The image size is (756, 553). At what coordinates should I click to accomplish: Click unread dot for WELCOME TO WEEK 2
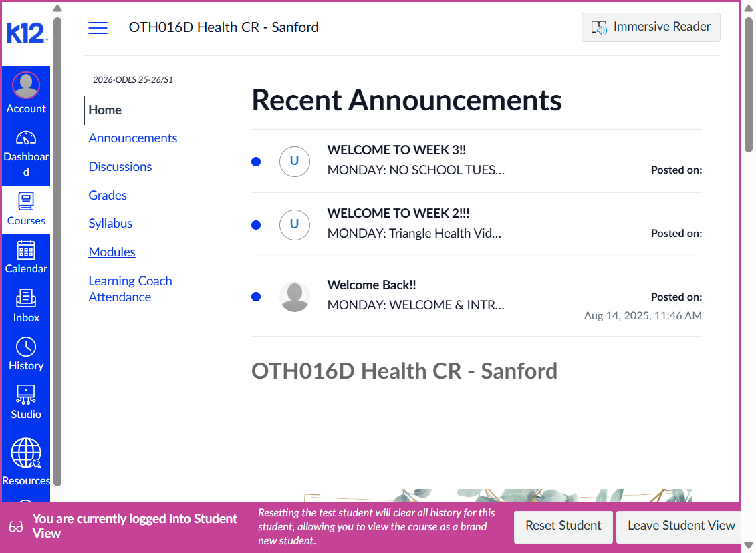[256, 225]
